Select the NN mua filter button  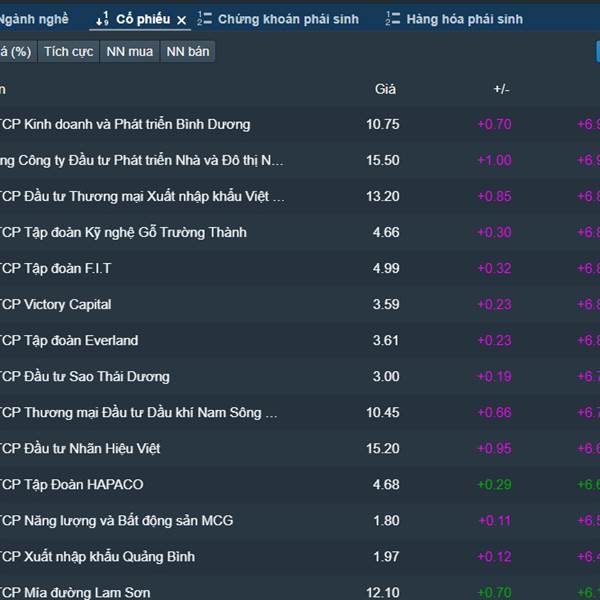tap(129, 51)
